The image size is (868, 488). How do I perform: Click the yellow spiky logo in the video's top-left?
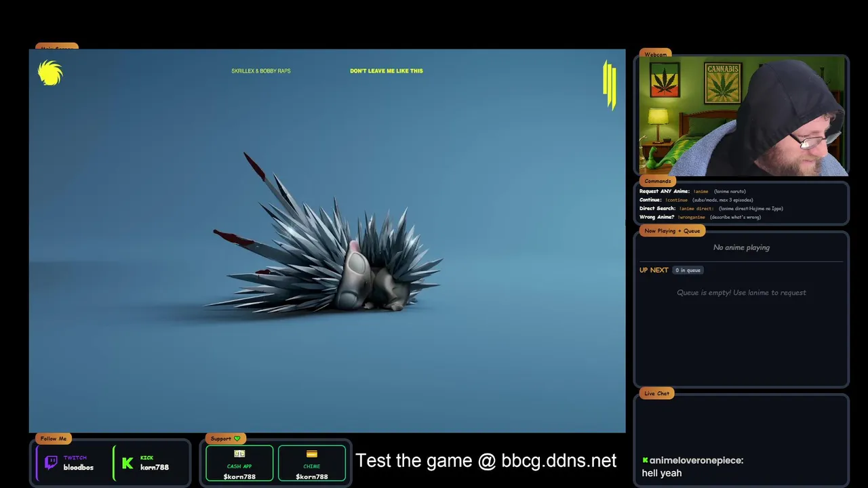click(50, 73)
